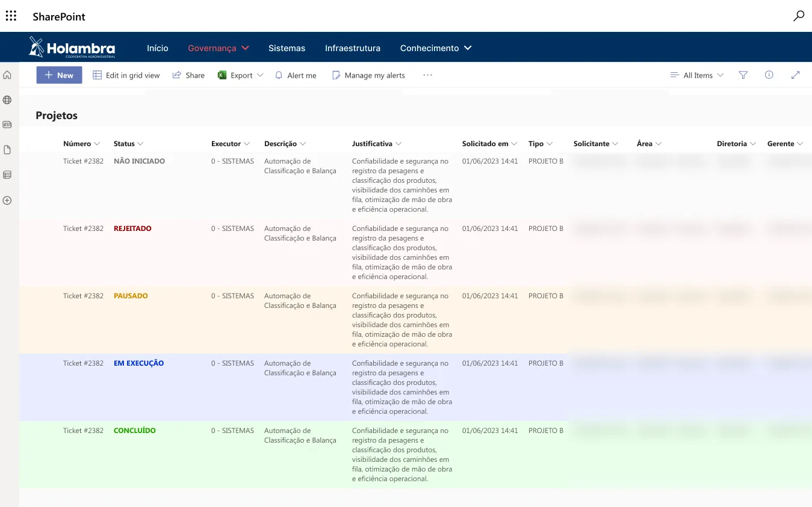Open the Export dropdown

(x=241, y=75)
